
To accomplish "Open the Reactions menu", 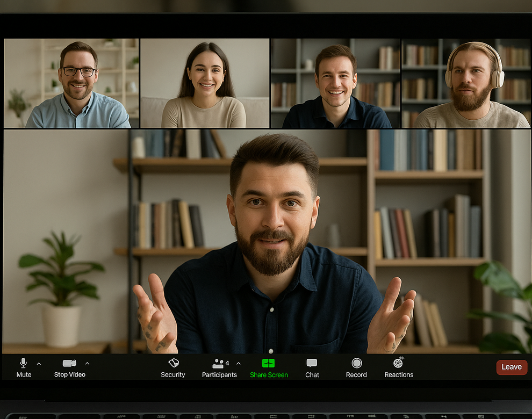I will coord(399,368).
